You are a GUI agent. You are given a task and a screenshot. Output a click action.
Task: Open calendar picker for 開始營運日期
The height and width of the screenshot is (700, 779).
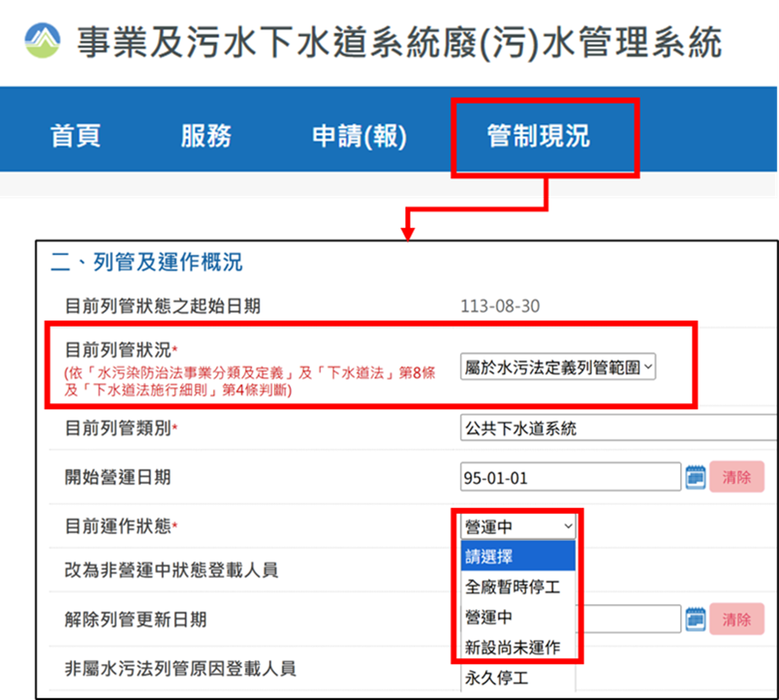(x=695, y=477)
